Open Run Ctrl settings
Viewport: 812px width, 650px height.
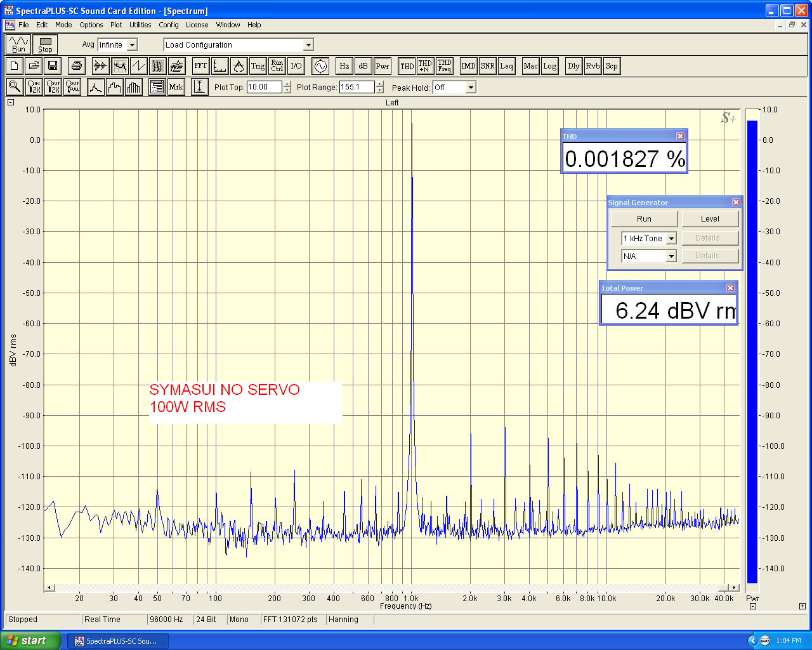pyautogui.click(x=277, y=65)
